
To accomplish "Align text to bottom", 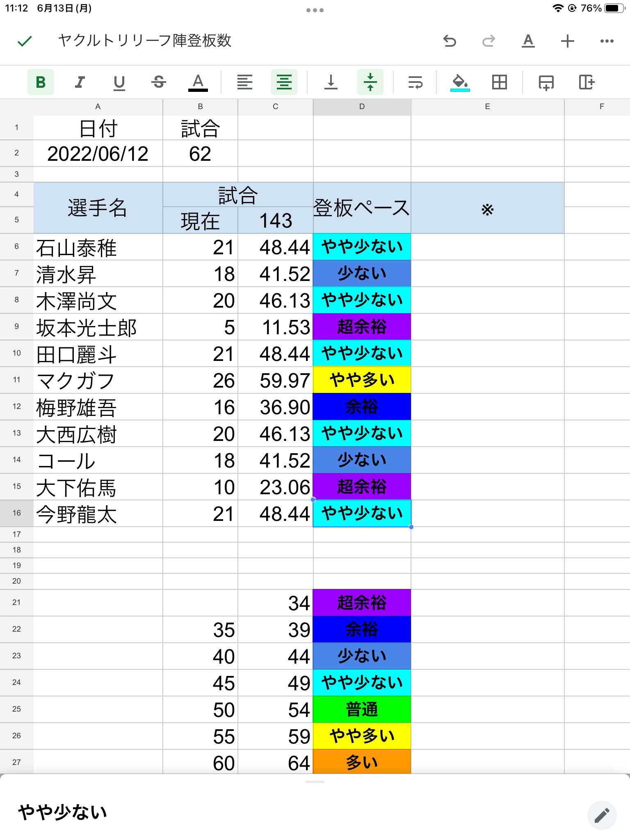I will [331, 82].
